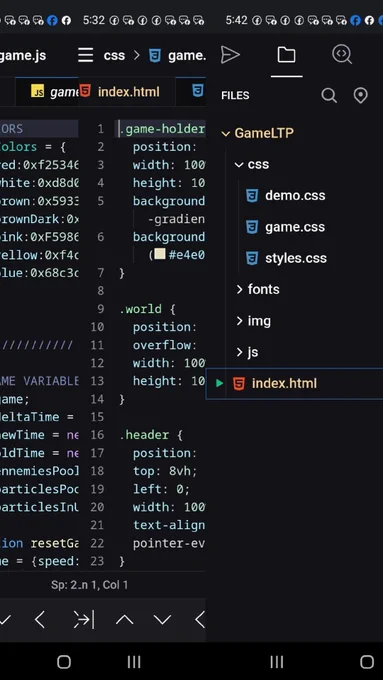Image resolution: width=383 pixels, height=680 pixels.
Task: Open the hamburger menu beside the css breadcrumb
Action: 85,55
